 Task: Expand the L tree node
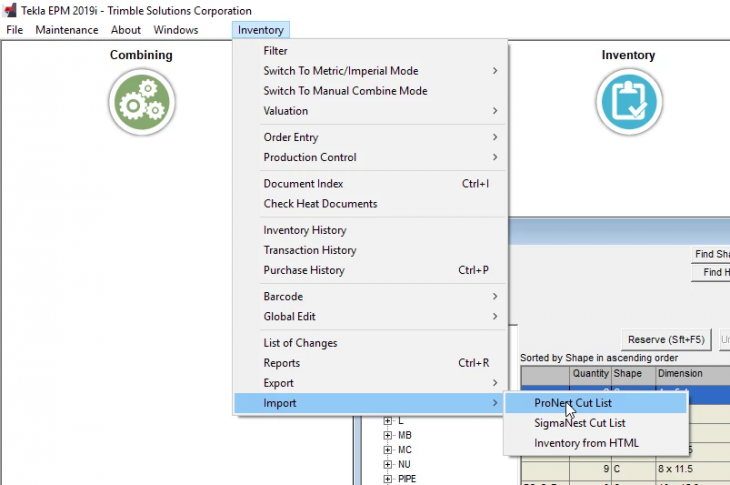click(387, 421)
